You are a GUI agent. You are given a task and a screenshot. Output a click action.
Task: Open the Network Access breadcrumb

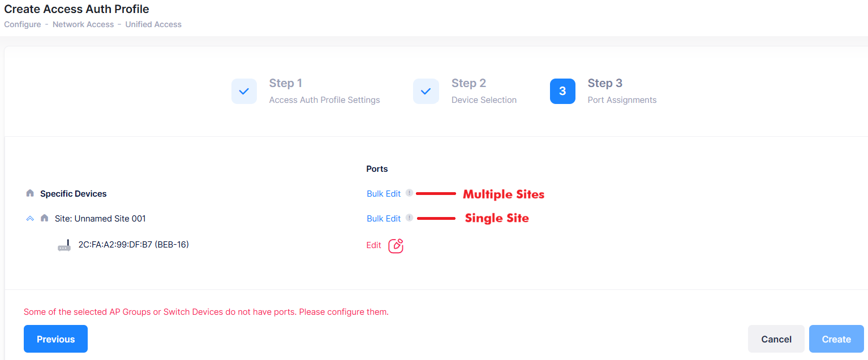[83, 24]
